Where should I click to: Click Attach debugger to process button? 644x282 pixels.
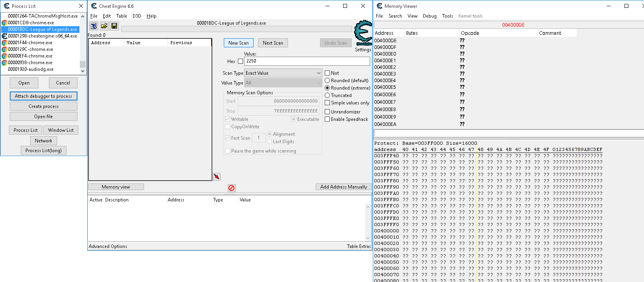pyautogui.click(x=43, y=96)
